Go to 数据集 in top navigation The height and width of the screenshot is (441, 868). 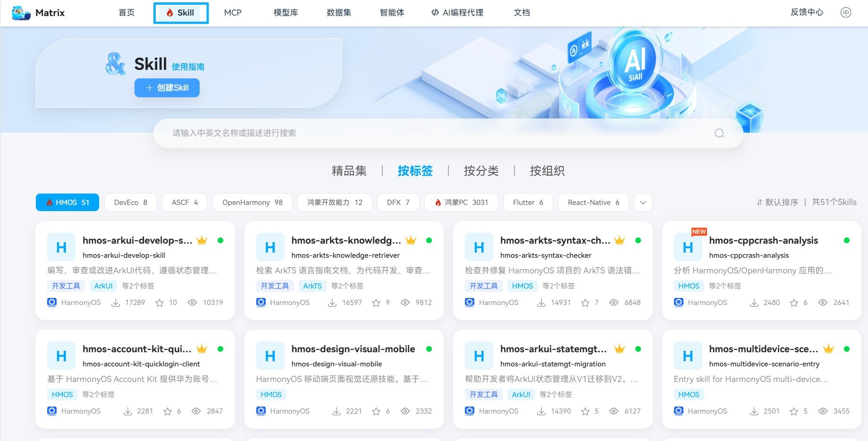(x=339, y=13)
